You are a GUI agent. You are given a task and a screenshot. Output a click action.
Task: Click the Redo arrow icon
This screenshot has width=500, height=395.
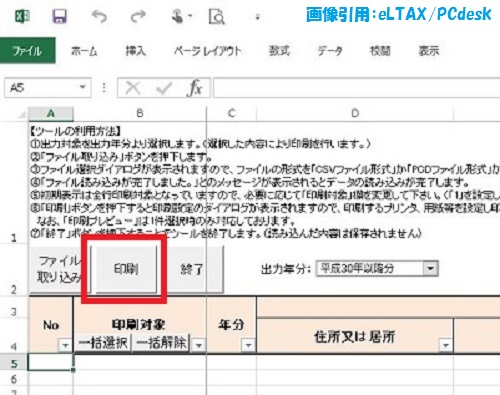[138, 16]
